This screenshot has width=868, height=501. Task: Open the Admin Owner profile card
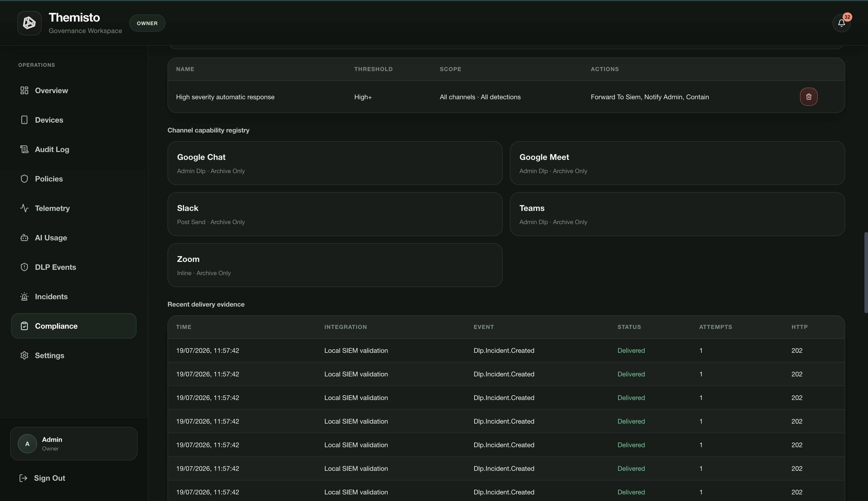(74, 444)
